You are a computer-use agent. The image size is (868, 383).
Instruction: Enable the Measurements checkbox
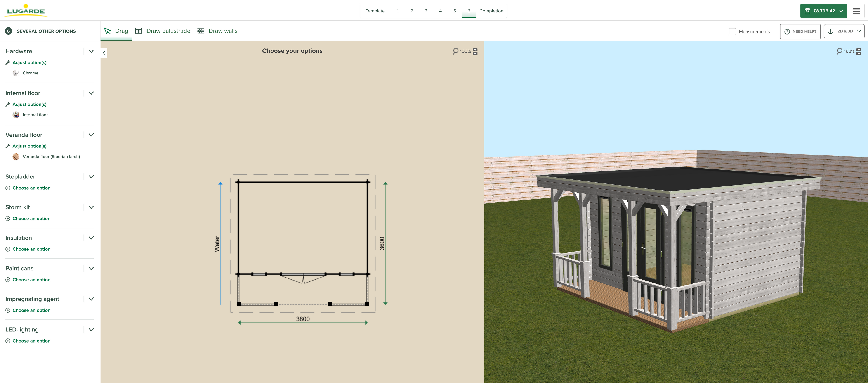[x=732, y=32]
